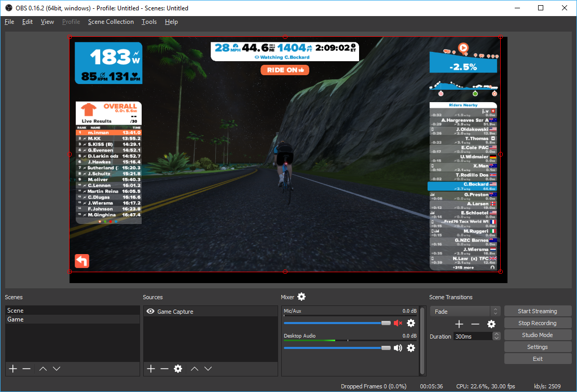Click the Exit button

(x=538, y=359)
